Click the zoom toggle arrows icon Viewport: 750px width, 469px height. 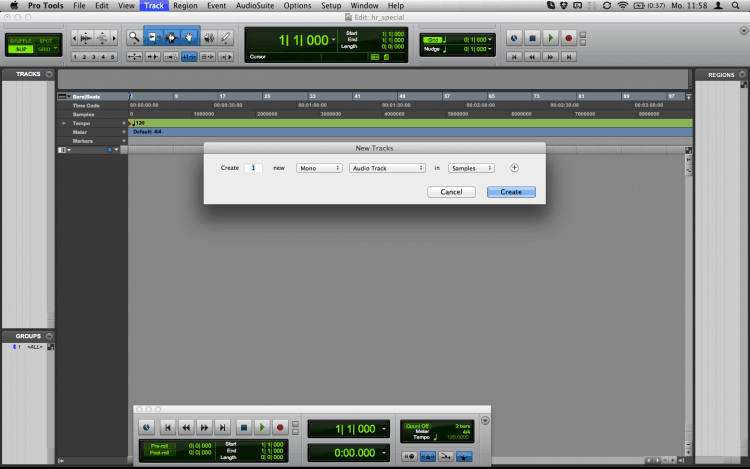click(134, 57)
